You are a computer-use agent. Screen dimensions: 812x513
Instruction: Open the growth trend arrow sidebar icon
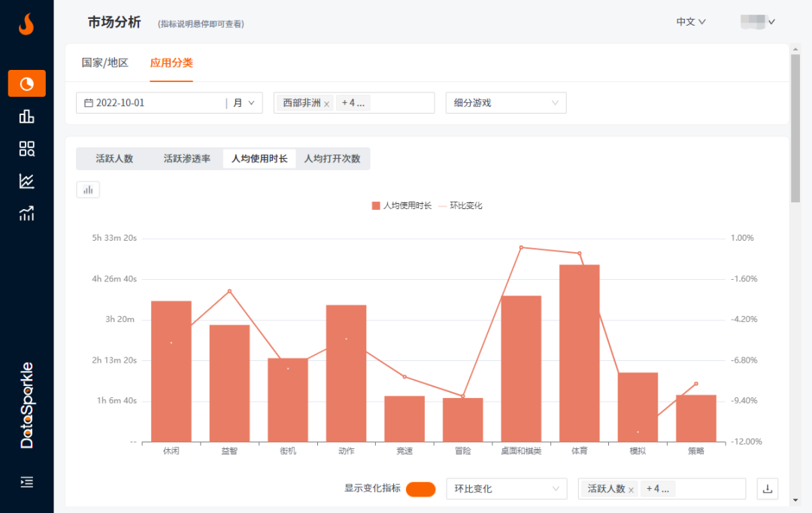point(27,214)
